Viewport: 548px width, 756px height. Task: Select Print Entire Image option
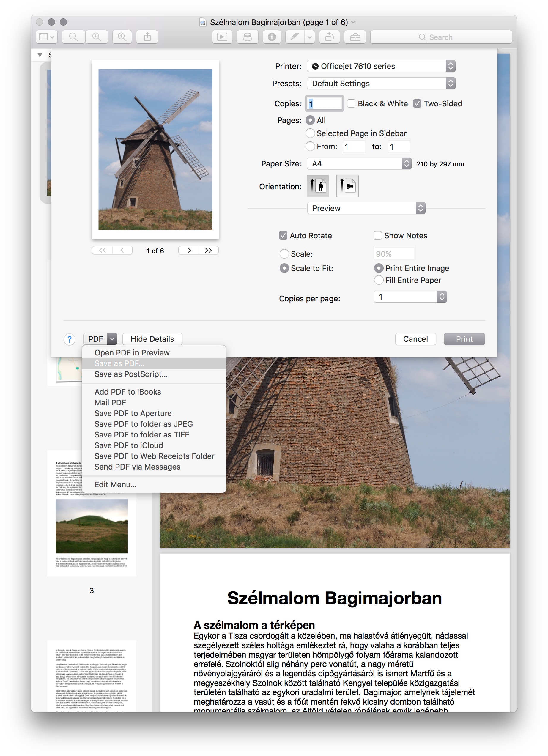[379, 268]
